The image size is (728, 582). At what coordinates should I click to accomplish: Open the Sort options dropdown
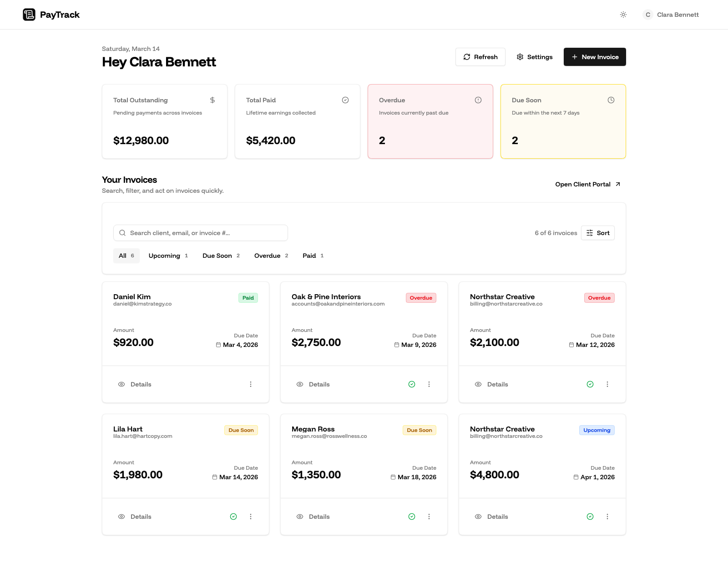point(598,232)
